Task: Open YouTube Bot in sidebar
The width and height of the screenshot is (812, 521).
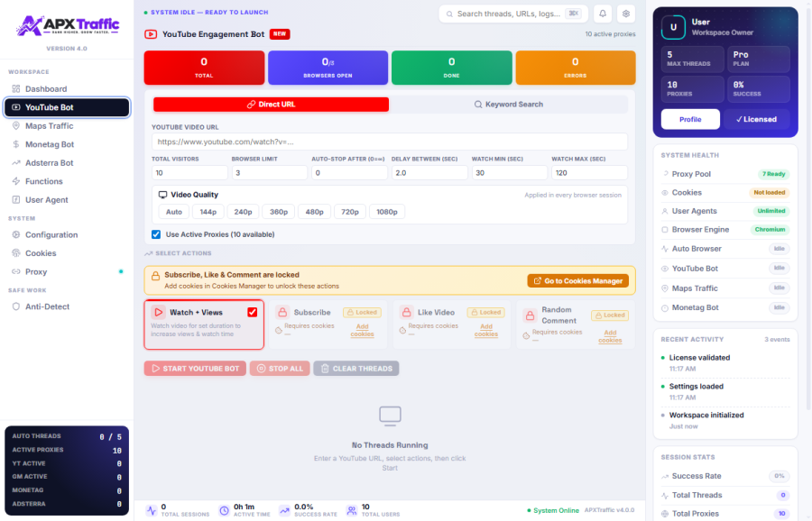Action: click(67, 107)
